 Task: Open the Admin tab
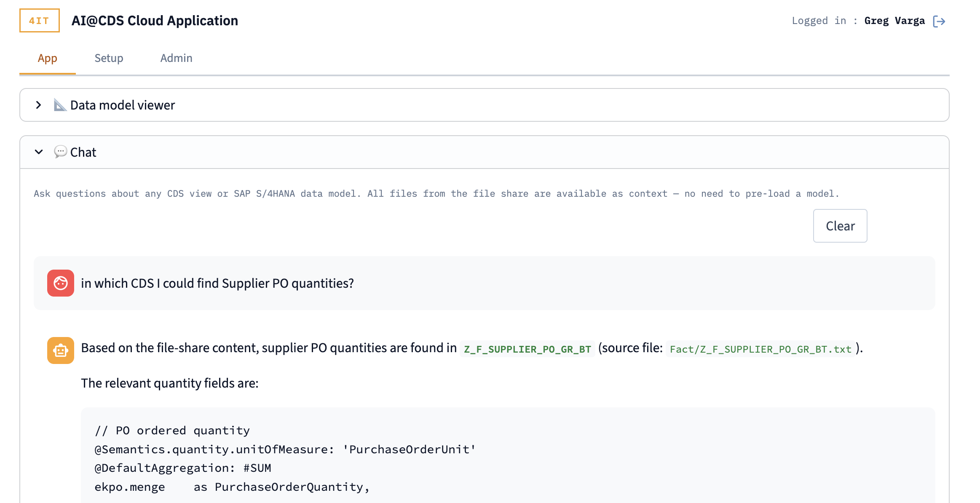pos(176,58)
